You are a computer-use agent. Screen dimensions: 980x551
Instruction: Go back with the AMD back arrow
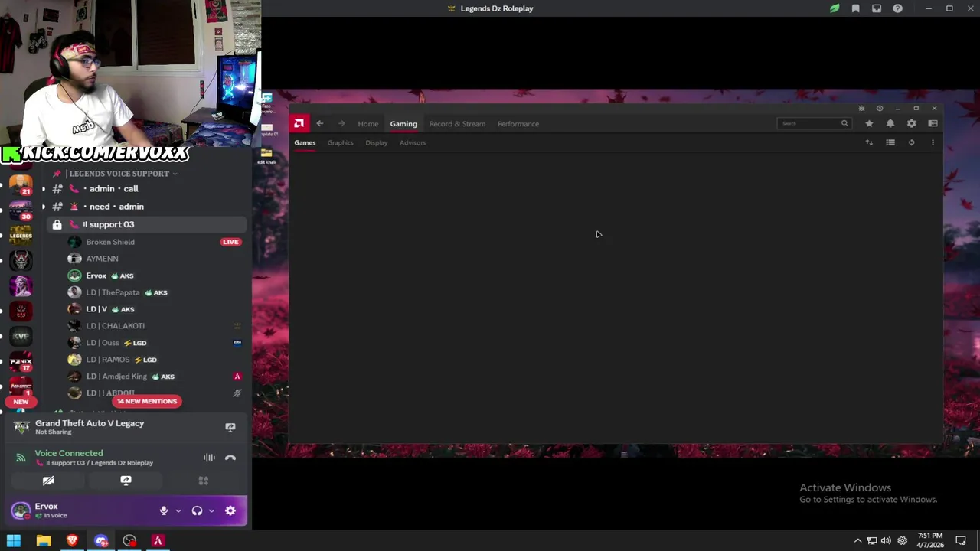click(x=320, y=123)
